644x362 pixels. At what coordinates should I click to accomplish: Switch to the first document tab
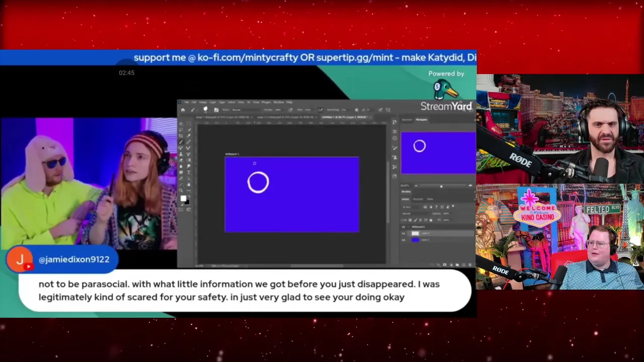pyautogui.click(x=224, y=117)
